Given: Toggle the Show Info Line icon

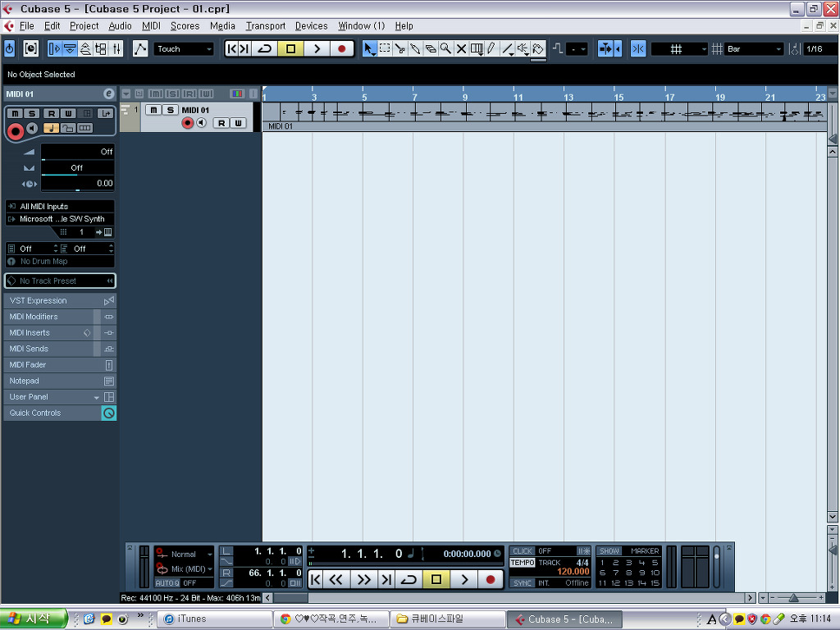Looking at the screenshot, I should 70,48.
